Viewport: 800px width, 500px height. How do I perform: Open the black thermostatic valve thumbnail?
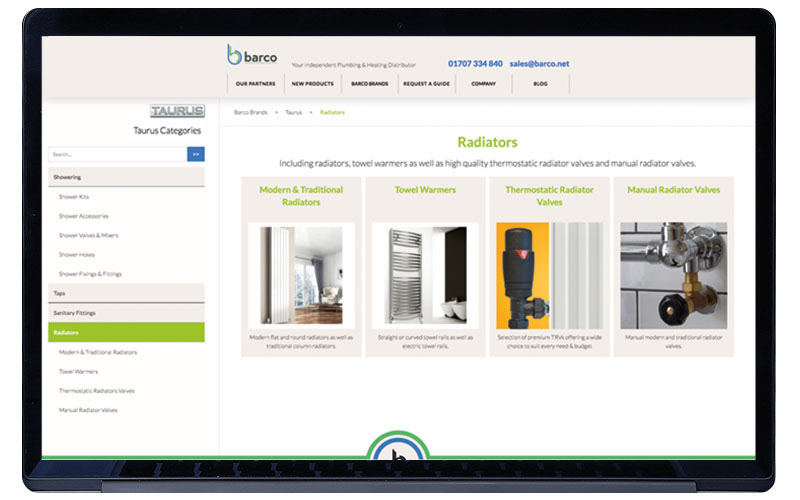tap(549, 276)
